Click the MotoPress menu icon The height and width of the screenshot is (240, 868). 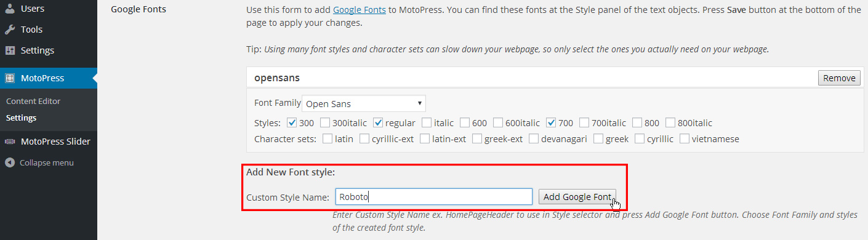[10, 78]
